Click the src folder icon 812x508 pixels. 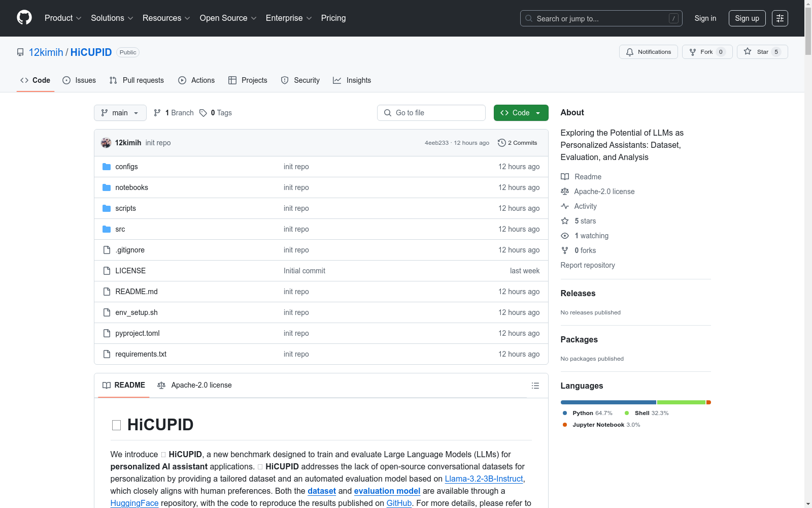tap(107, 229)
